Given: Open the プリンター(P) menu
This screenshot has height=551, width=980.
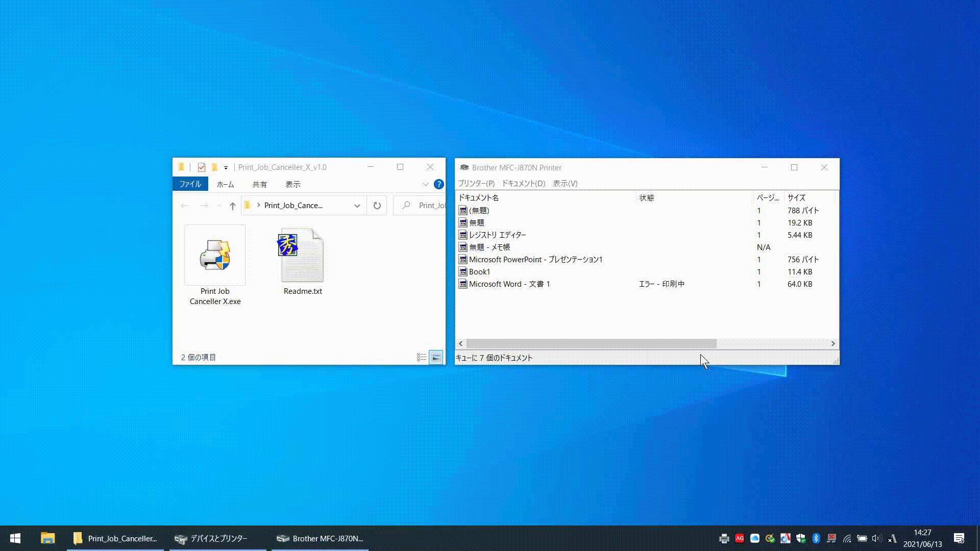Looking at the screenshot, I should (476, 184).
